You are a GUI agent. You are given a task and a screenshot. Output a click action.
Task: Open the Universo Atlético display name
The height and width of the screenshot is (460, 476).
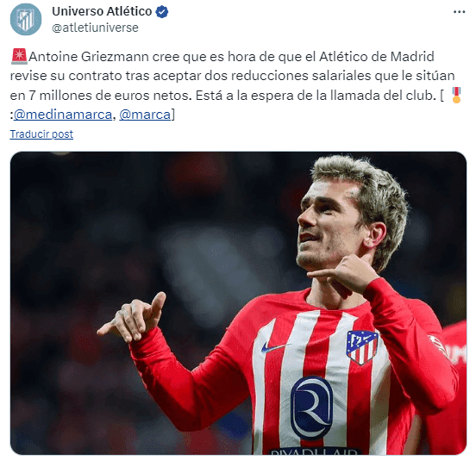click(102, 11)
